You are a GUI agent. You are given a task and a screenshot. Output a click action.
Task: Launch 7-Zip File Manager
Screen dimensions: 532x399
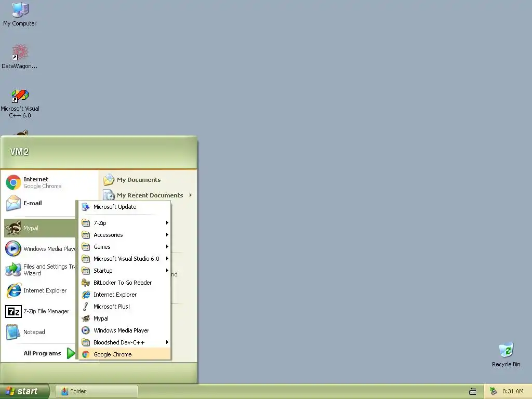(x=39, y=311)
